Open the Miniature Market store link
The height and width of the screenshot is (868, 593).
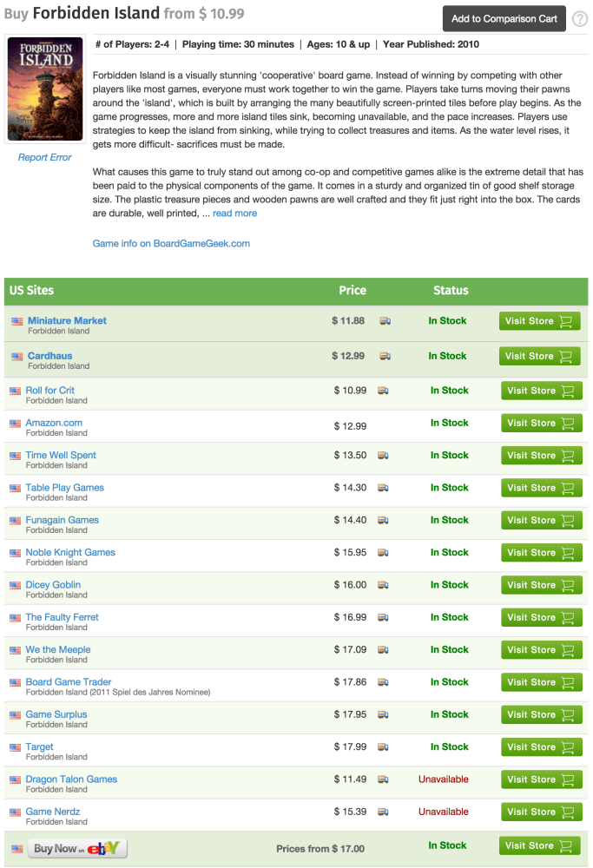click(67, 320)
